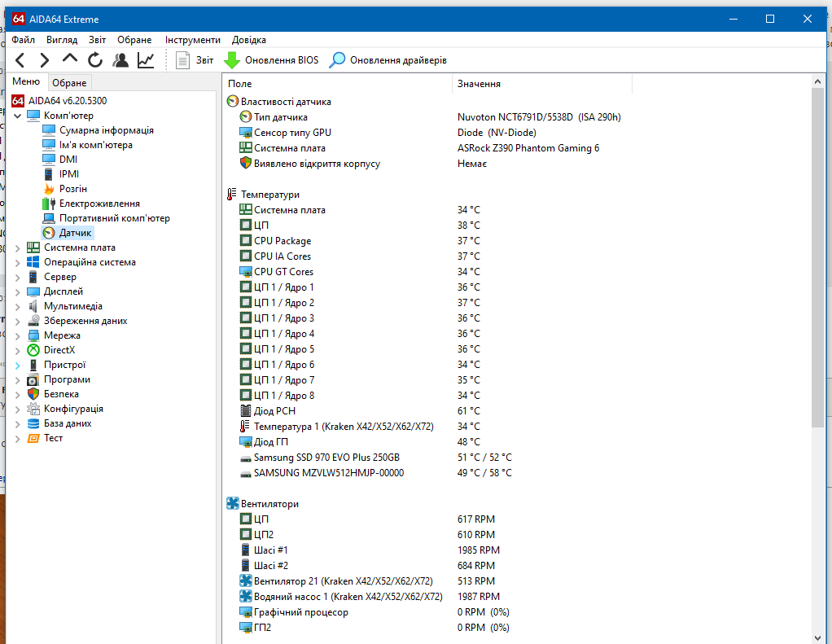This screenshot has height=644, width=832.
Task: Click the Оновлення драйверів button label
Action: tap(398, 60)
